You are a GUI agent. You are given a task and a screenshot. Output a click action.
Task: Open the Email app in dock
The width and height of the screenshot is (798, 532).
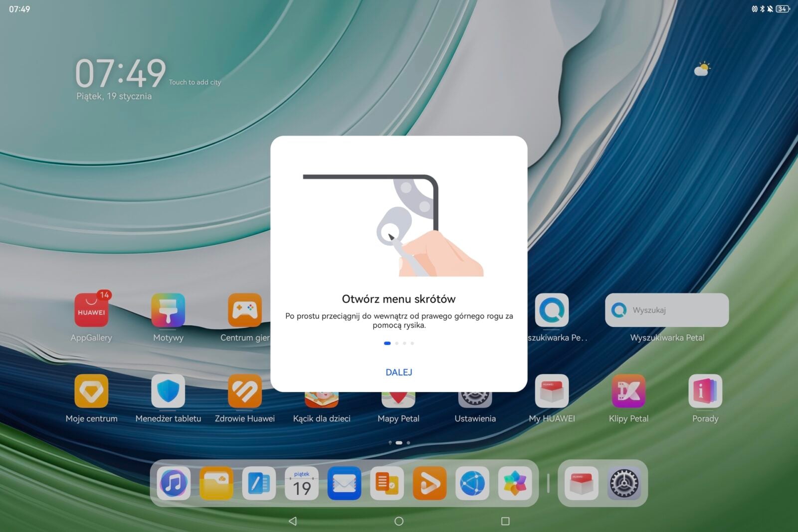344,483
